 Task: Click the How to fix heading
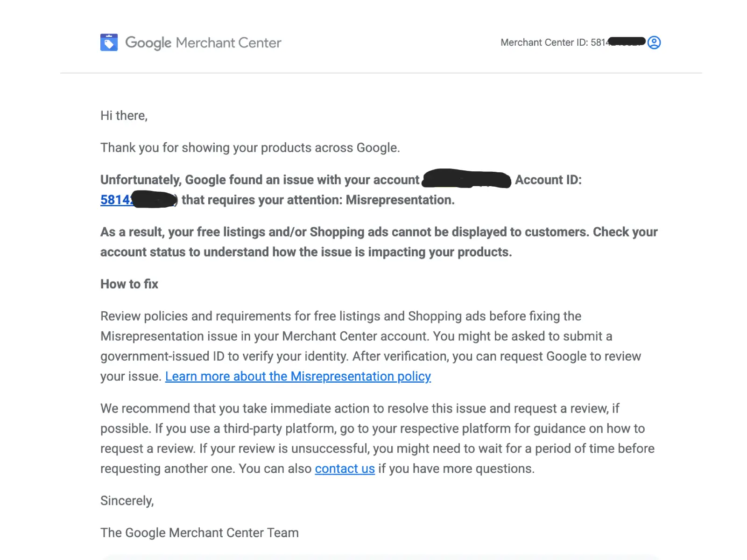point(129,284)
